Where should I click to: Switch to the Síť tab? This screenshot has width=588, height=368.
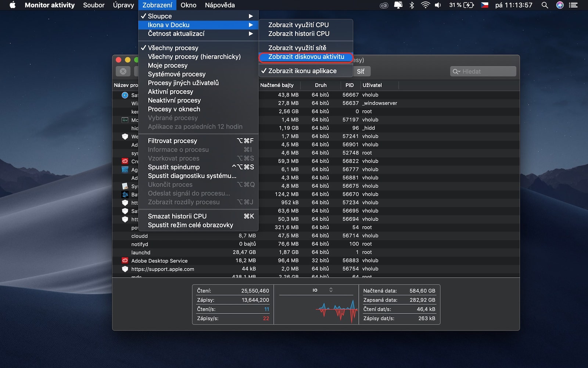(361, 71)
